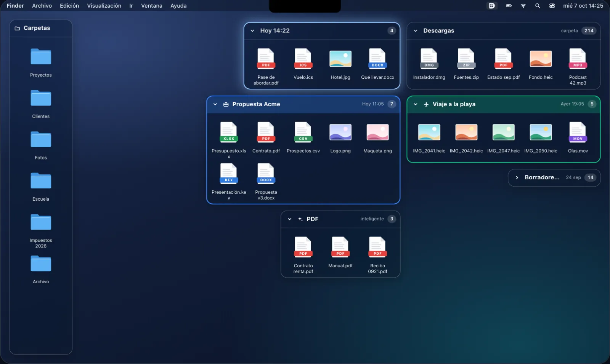Collapse the PDF smart stack
The height and width of the screenshot is (364, 610).
point(290,219)
